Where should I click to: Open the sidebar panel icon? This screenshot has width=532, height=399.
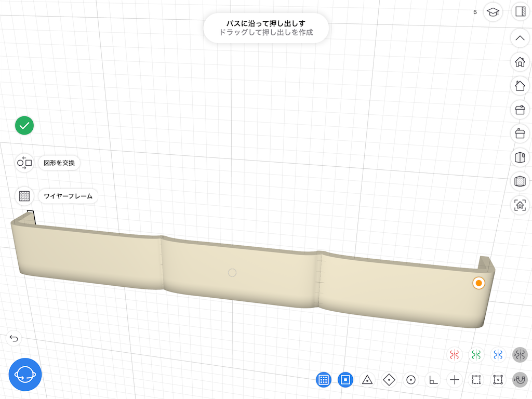pos(520,11)
